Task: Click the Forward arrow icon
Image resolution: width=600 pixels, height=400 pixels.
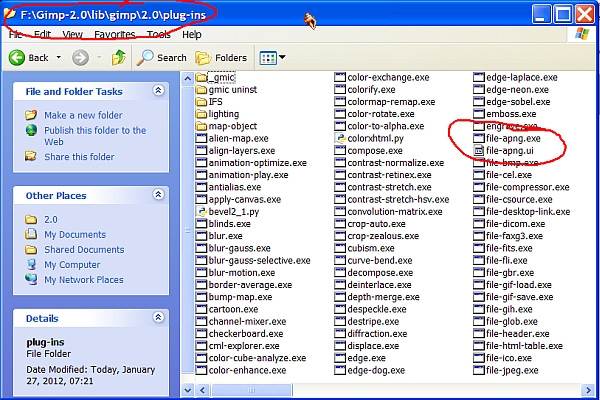Action: point(80,58)
